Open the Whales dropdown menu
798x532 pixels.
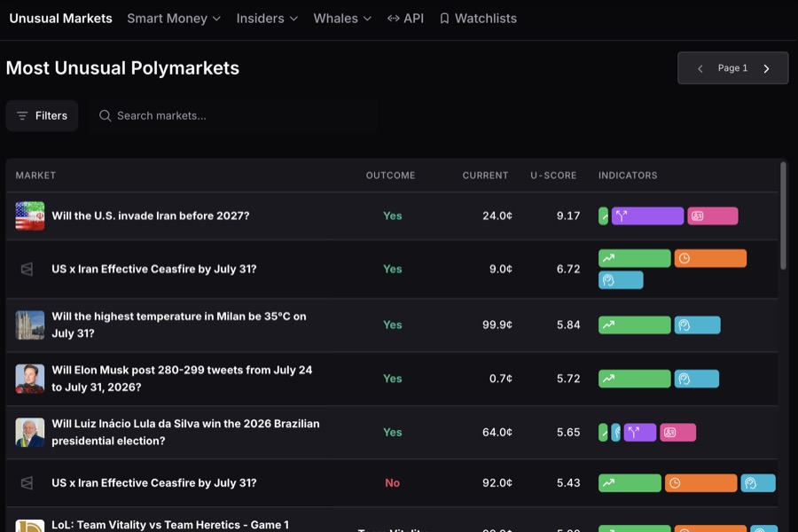coord(342,19)
